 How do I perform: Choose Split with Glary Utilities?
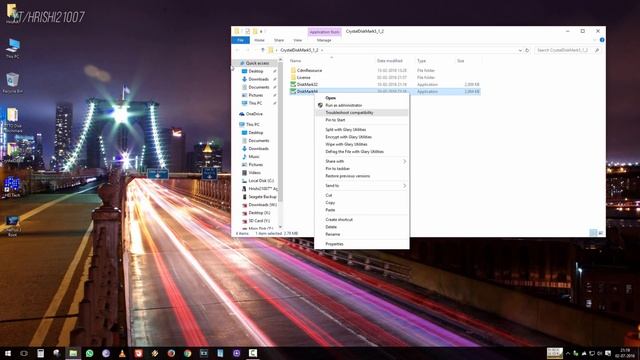click(x=346, y=130)
